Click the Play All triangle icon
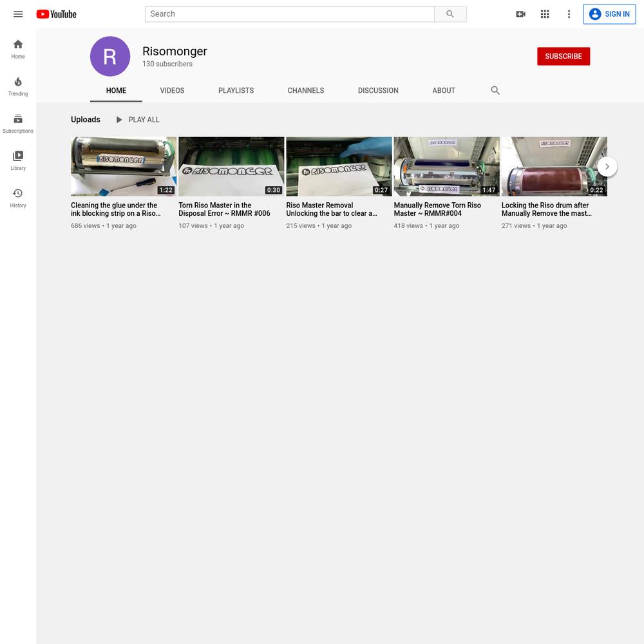This screenshot has height=644, width=644. [119, 120]
